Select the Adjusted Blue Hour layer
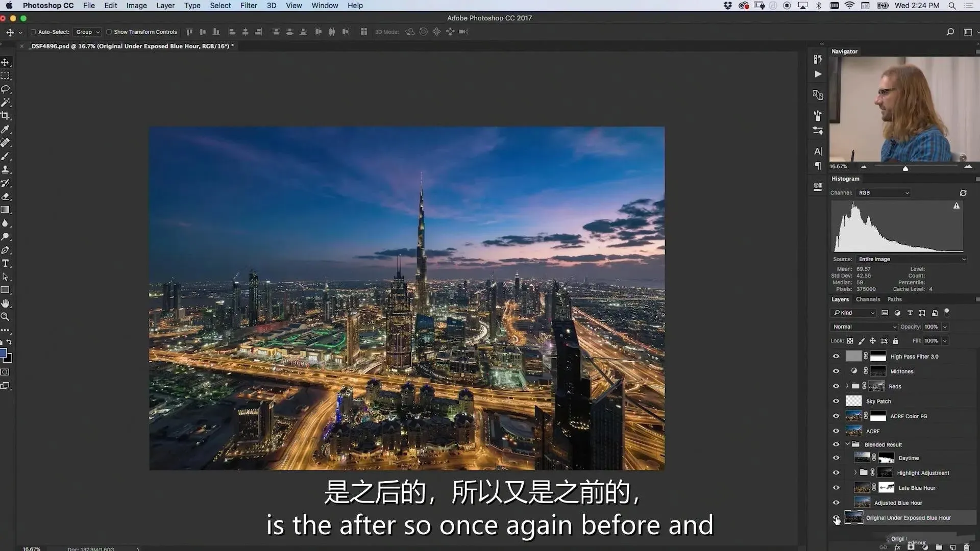This screenshot has height=551, width=980. 898,503
